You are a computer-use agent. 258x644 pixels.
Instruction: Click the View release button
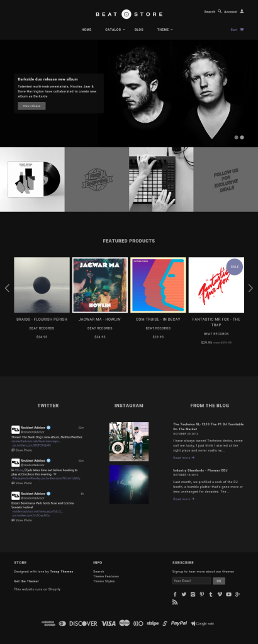[x=31, y=106]
